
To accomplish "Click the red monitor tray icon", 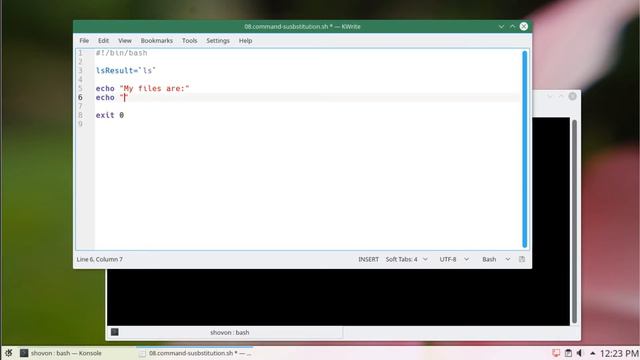I will (556, 353).
